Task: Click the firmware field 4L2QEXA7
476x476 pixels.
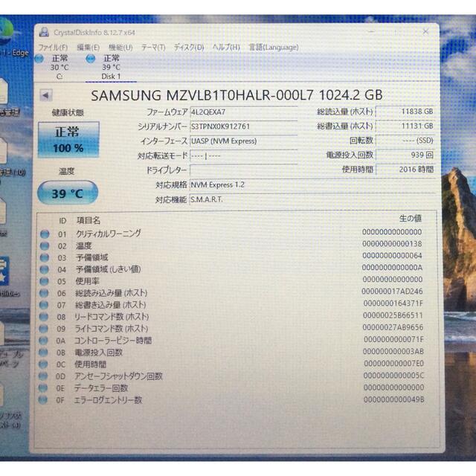Action: click(243, 112)
